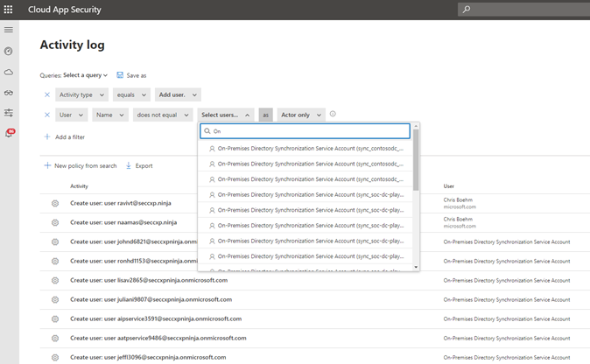Open Create user: user naamas@seccxp.ninja entry
Screen dimensions: 590x364
(123, 222)
